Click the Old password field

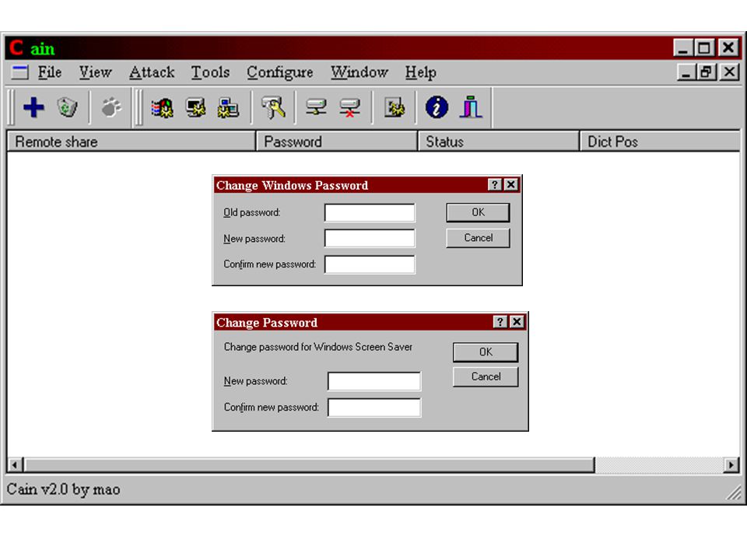(370, 213)
